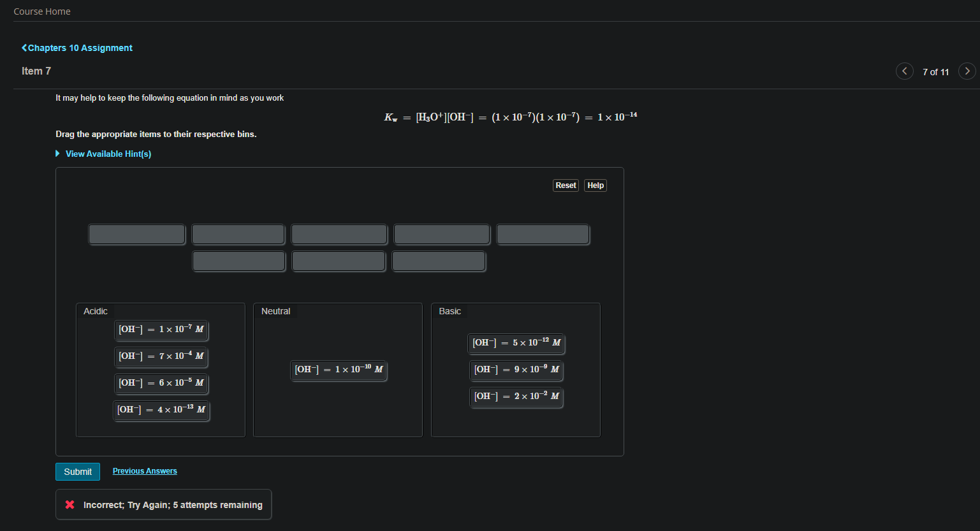
Task: Click the Acidic bin label
Action: [96, 311]
